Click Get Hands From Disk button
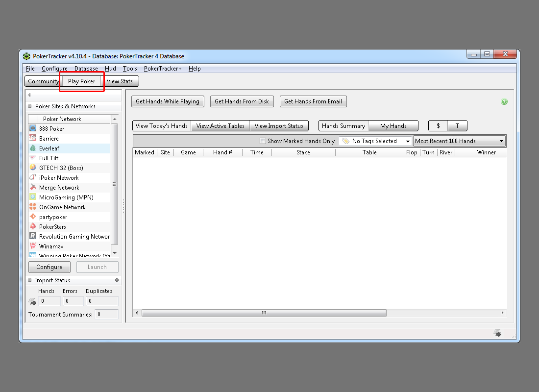Screen dimensions: 539x392 (x=242, y=101)
